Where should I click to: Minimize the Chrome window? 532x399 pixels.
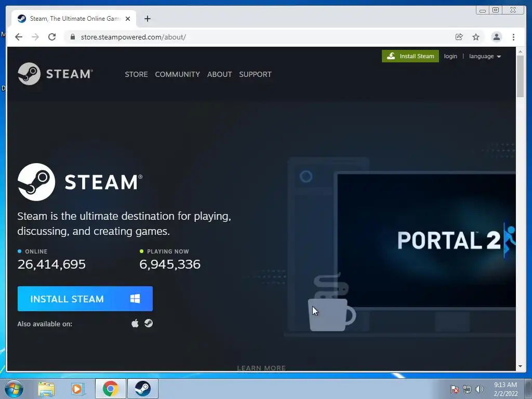(x=483, y=10)
